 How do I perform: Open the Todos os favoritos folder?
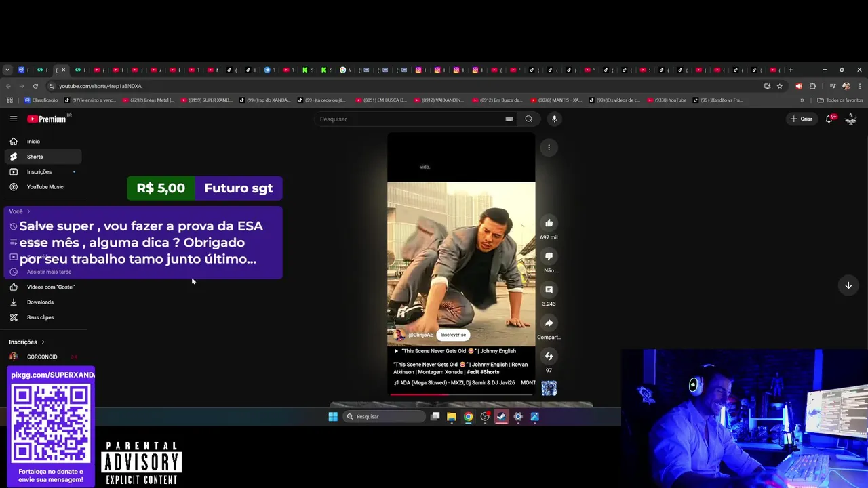click(840, 100)
